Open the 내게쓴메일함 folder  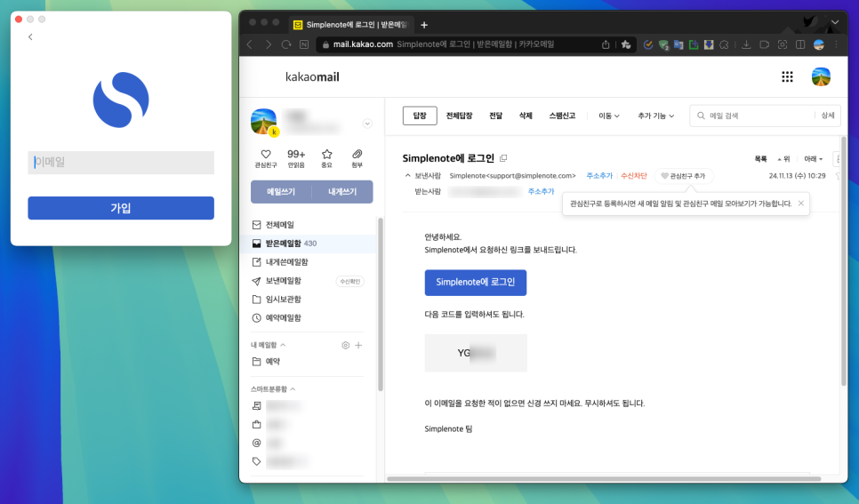[x=286, y=262]
